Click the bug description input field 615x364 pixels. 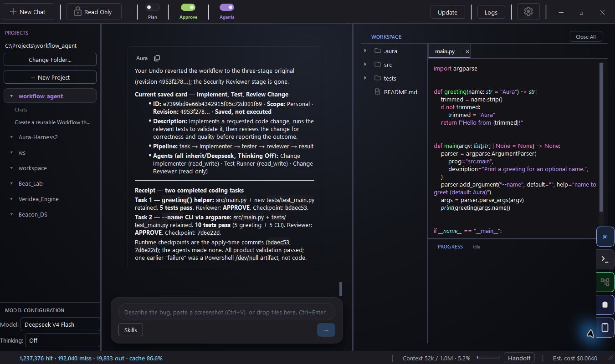(227, 312)
